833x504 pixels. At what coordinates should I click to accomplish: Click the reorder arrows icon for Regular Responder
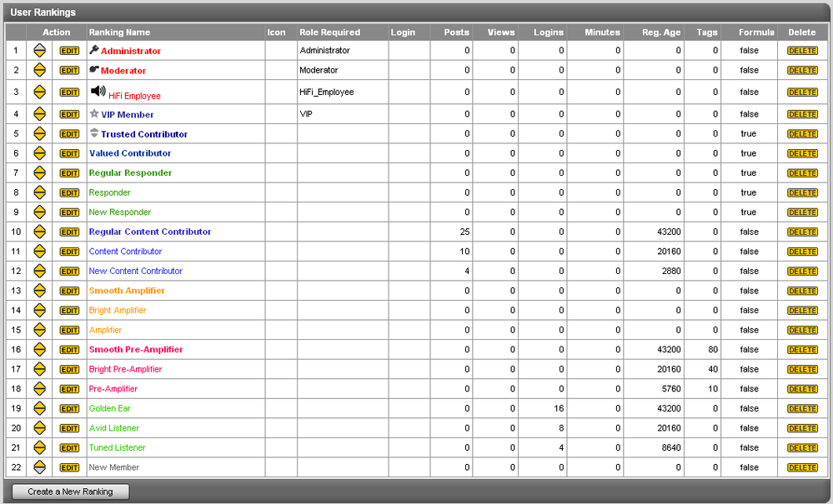click(39, 173)
